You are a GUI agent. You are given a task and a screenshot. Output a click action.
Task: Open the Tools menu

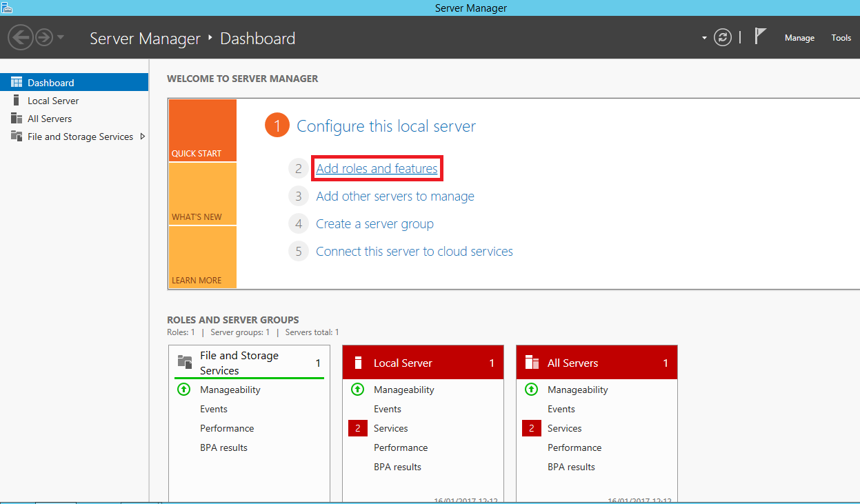click(x=841, y=38)
